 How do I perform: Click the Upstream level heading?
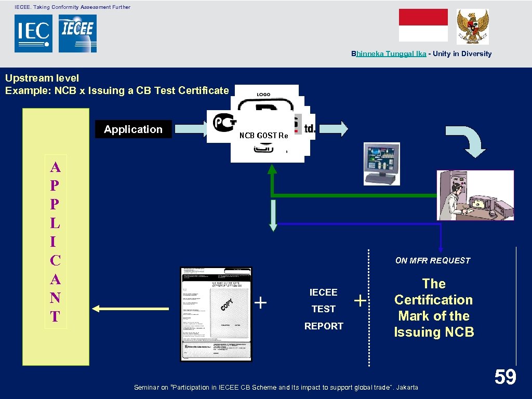[42, 78]
